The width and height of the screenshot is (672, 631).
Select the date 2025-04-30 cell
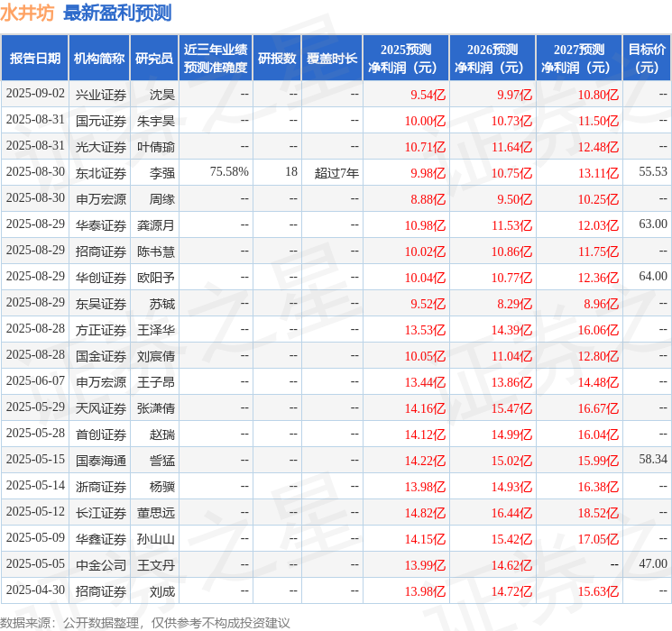[35, 590]
